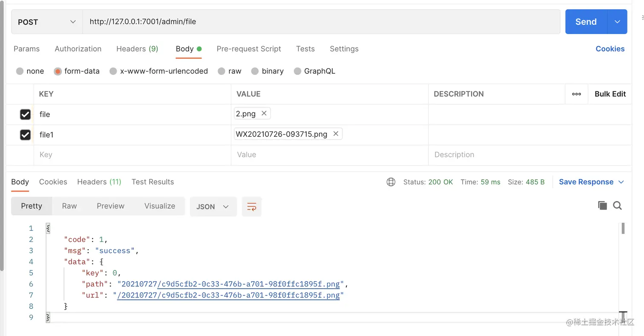This screenshot has width=644, height=336.
Task: Open the Tests tab
Action: [x=305, y=49]
